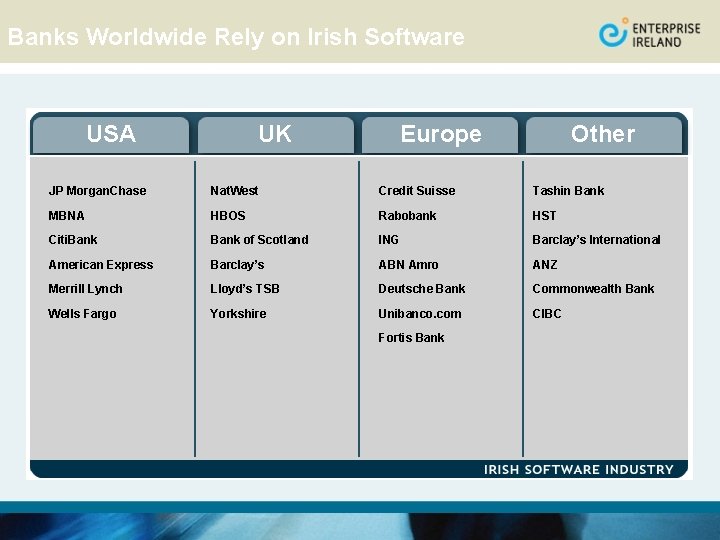The image size is (720, 540).
Task: Click HBOS in the UK list
Action: pyautogui.click(x=228, y=215)
